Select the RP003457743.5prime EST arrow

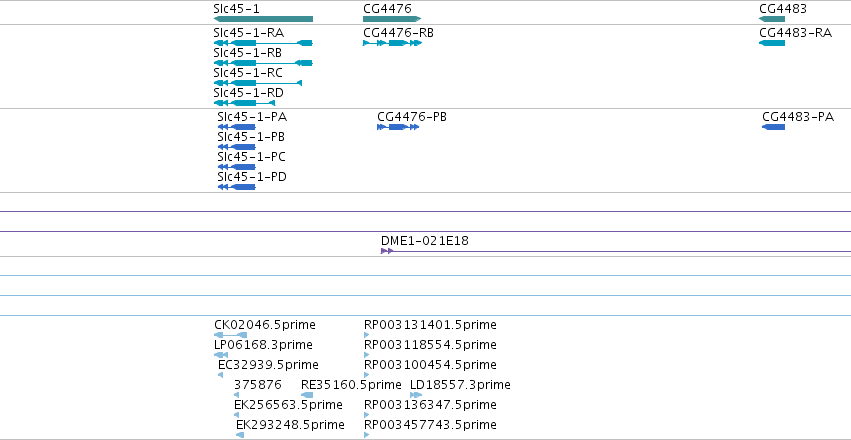tap(366, 435)
